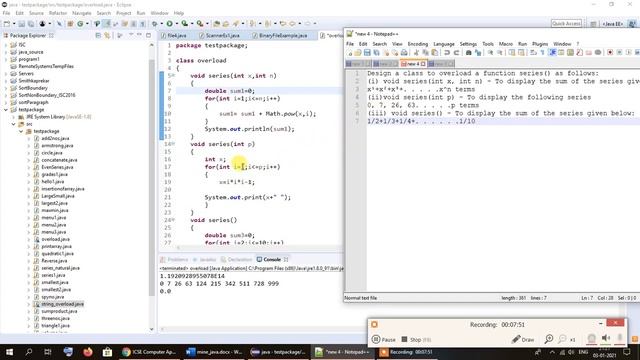Pause the screen recording

pyautogui.click(x=384, y=339)
